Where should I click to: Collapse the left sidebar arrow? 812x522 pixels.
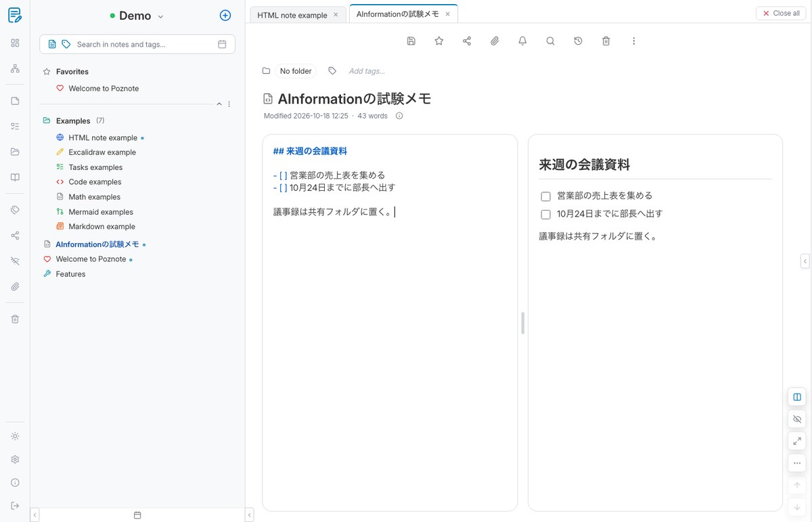point(35,515)
